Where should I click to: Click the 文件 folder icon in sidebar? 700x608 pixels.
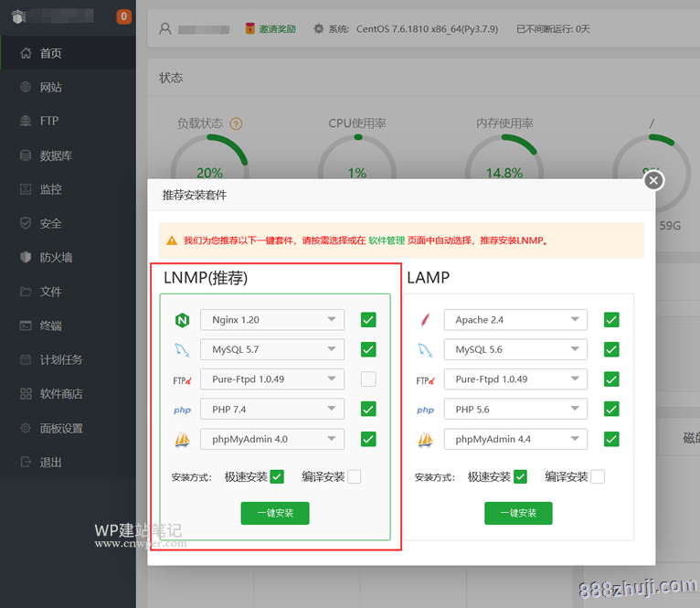click(26, 292)
